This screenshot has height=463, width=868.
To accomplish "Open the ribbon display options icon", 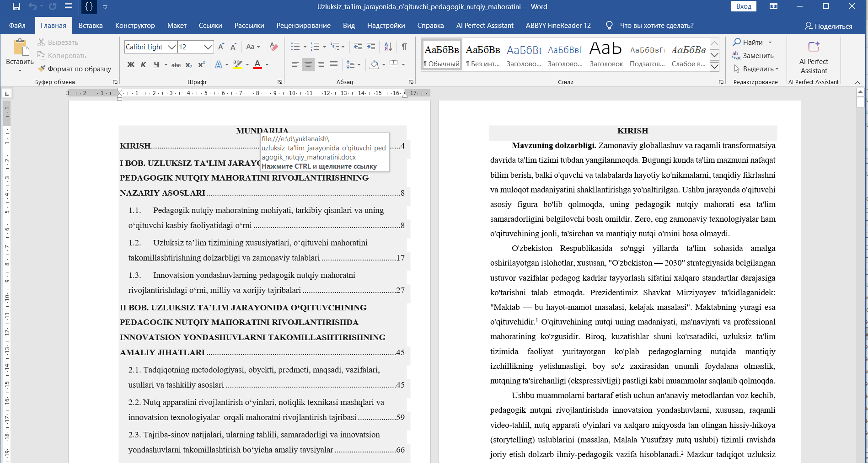I will [773, 6].
